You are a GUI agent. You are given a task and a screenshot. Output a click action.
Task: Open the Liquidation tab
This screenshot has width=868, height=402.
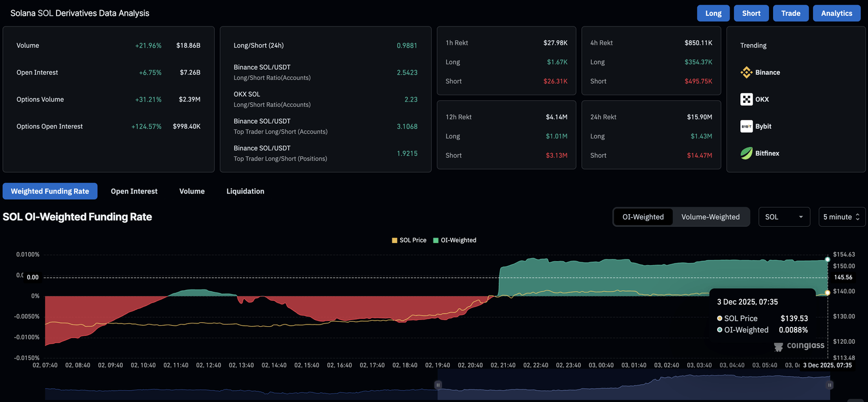(x=245, y=191)
